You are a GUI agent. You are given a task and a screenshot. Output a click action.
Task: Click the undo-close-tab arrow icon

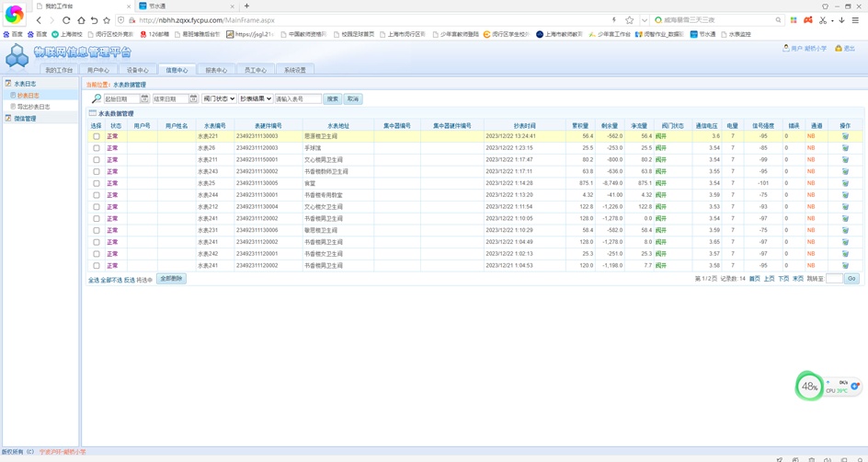click(x=94, y=20)
